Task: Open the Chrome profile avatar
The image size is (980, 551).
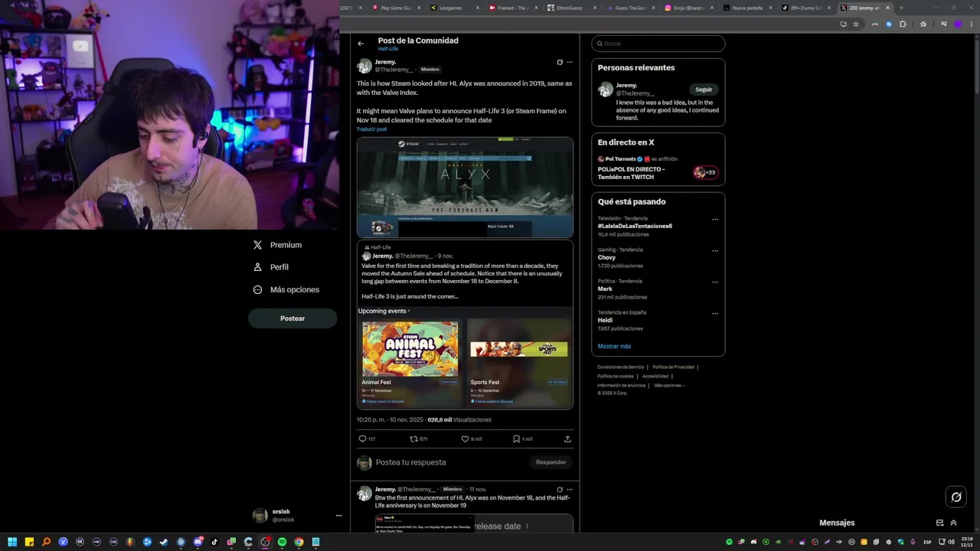Action: [958, 24]
